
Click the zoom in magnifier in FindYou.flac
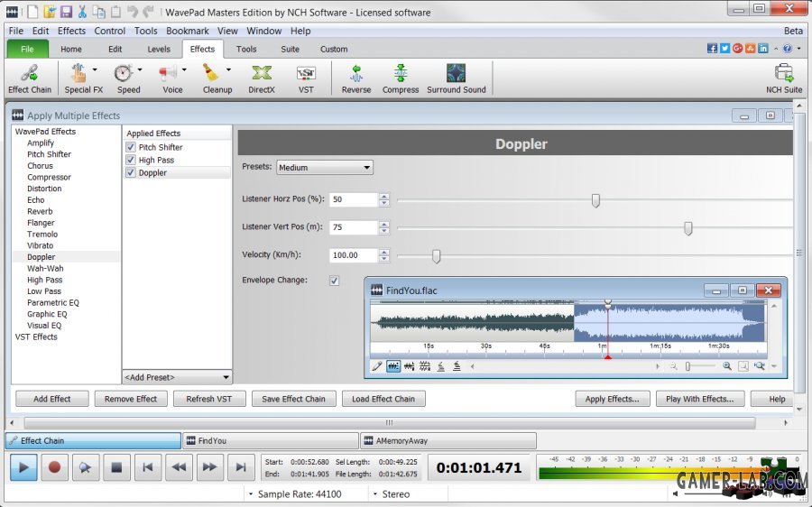coord(727,366)
